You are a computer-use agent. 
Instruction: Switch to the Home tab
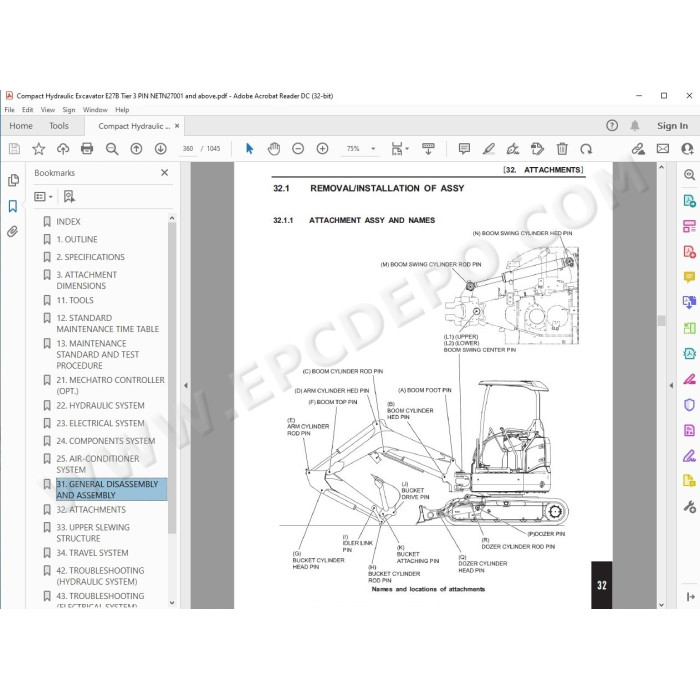tap(21, 126)
